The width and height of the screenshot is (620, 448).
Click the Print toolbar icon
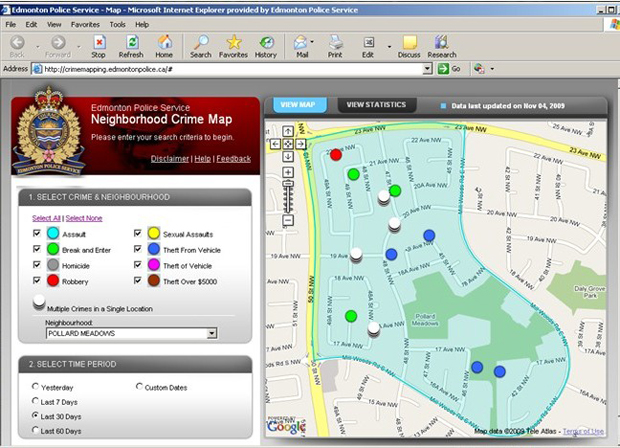pyautogui.click(x=335, y=42)
